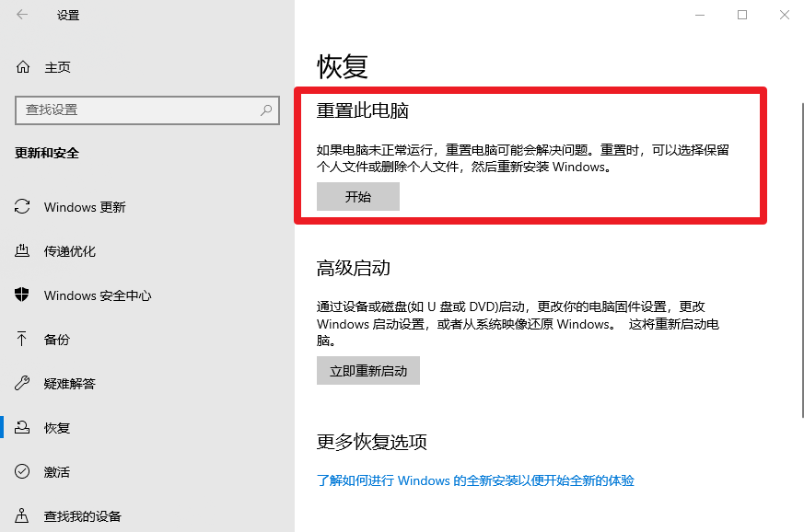Click inside the 查找设置 search field
This screenshot has height=532, width=804.
[x=138, y=110]
